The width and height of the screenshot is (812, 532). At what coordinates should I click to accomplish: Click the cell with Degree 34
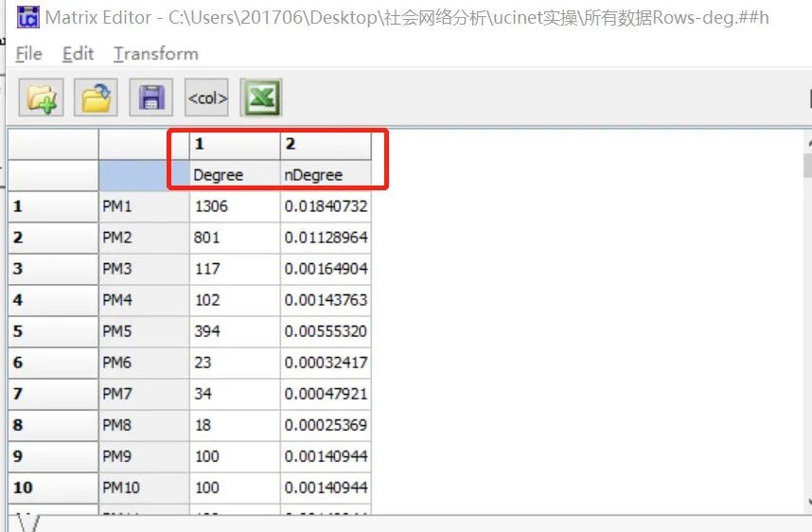tap(235, 394)
